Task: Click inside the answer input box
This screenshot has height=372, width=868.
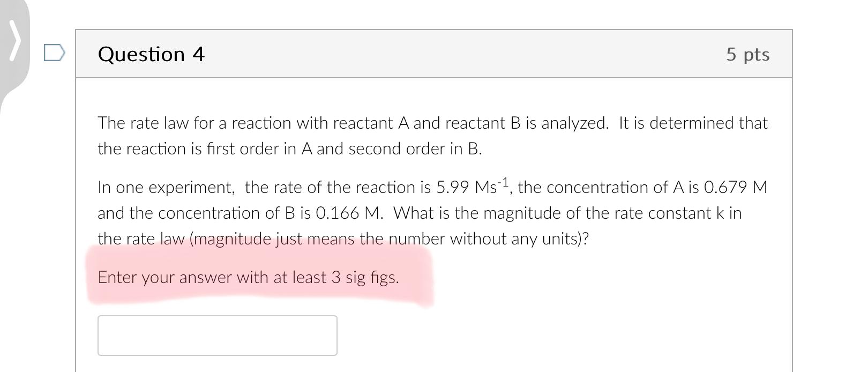Action: tap(216, 335)
